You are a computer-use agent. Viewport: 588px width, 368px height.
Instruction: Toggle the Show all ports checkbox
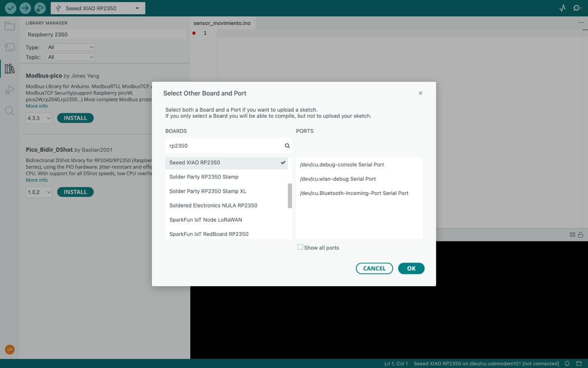coord(300,247)
